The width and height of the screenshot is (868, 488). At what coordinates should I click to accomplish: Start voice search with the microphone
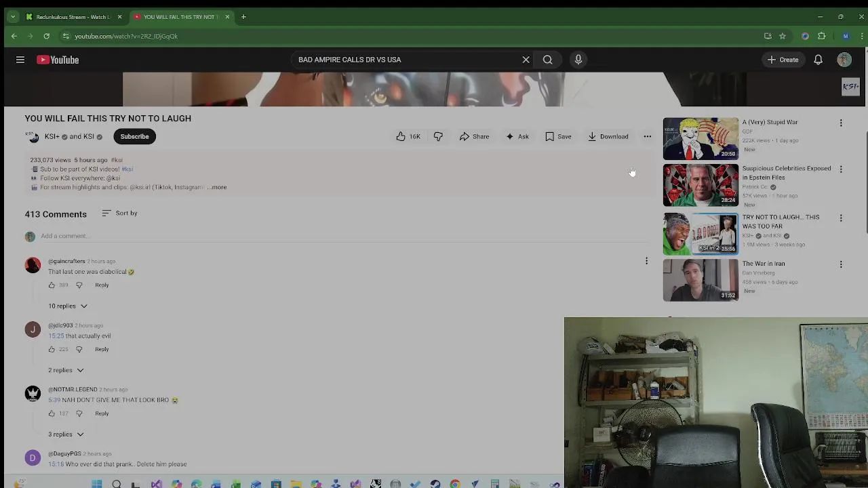coord(578,60)
